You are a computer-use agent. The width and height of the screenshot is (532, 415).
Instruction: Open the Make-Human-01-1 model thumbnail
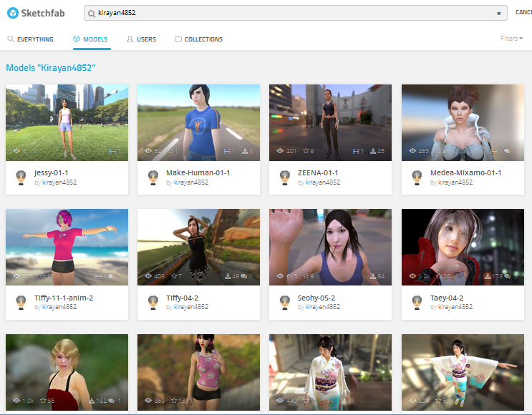pyautogui.click(x=198, y=122)
